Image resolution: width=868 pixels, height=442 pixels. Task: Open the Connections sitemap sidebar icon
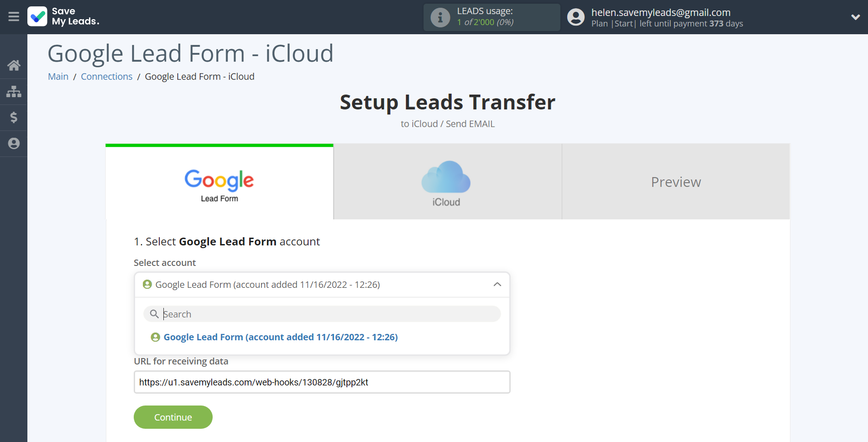(x=14, y=92)
